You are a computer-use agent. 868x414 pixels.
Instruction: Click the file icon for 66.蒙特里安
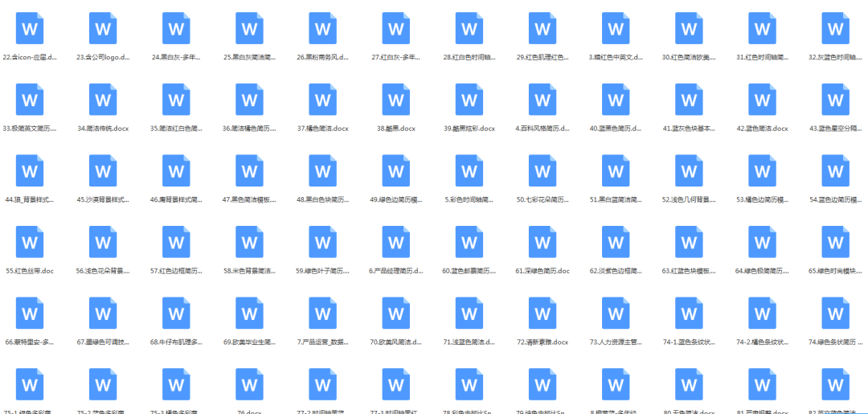[x=30, y=313]
